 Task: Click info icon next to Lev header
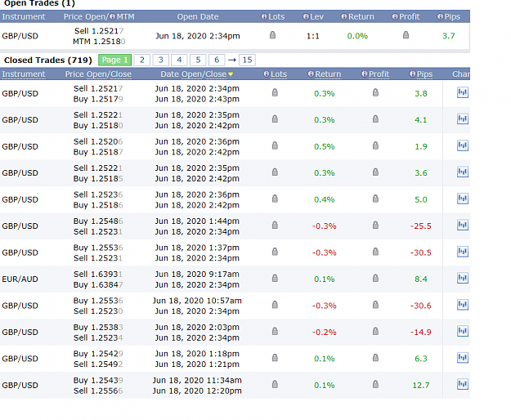point(306,16)
